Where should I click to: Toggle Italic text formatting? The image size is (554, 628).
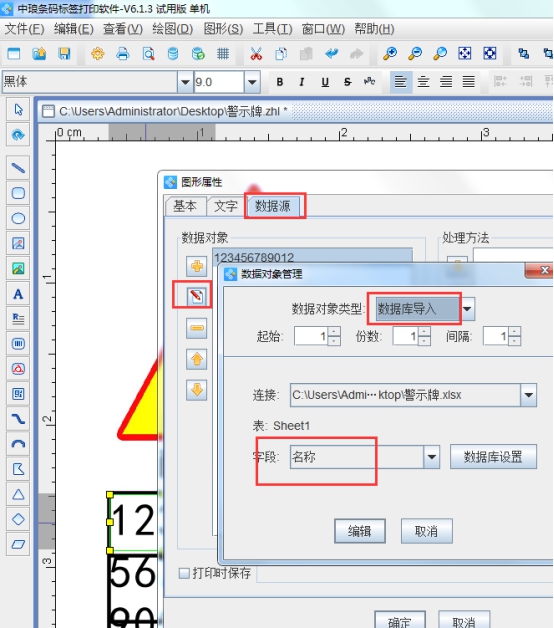click(x=302, y=82)
